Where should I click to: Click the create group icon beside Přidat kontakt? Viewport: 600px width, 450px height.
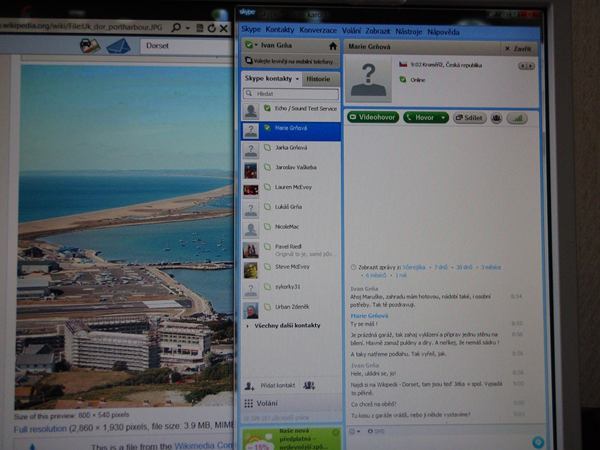tap(309, 385)
